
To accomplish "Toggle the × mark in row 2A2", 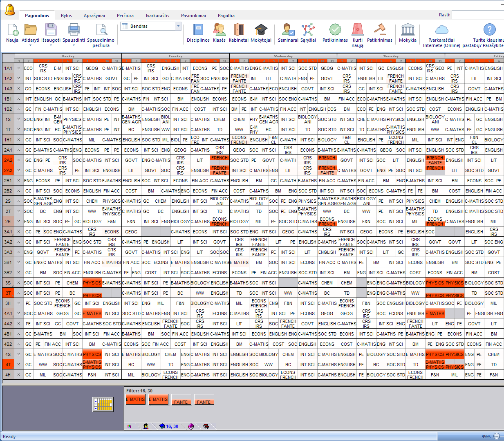I will pyautogui.click(x=18, y=160).
